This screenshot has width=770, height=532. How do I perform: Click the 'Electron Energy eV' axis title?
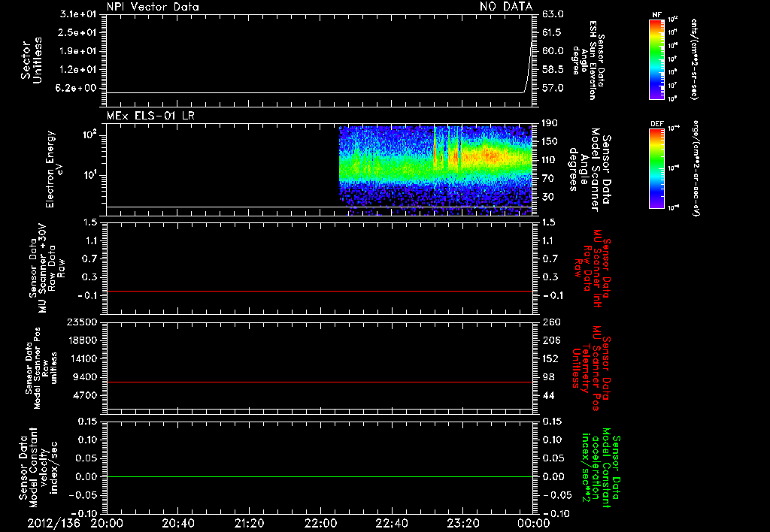54,169
